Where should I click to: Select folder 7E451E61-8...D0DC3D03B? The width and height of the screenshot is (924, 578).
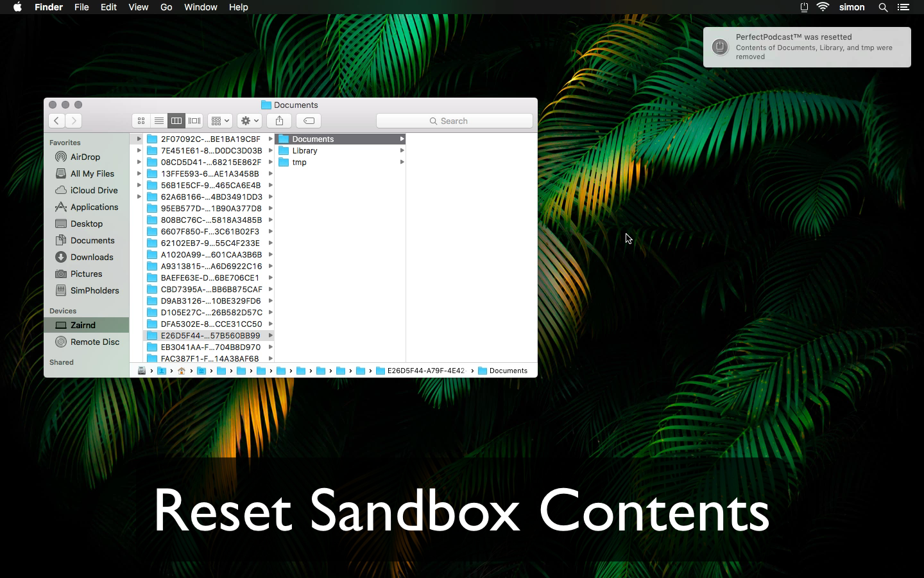(209, 150)
